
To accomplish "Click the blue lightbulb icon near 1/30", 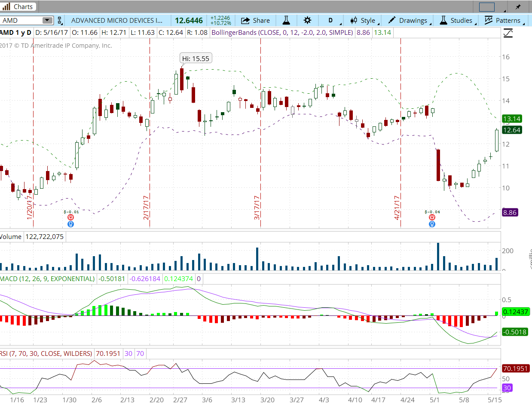I will [x=71, y=224].
